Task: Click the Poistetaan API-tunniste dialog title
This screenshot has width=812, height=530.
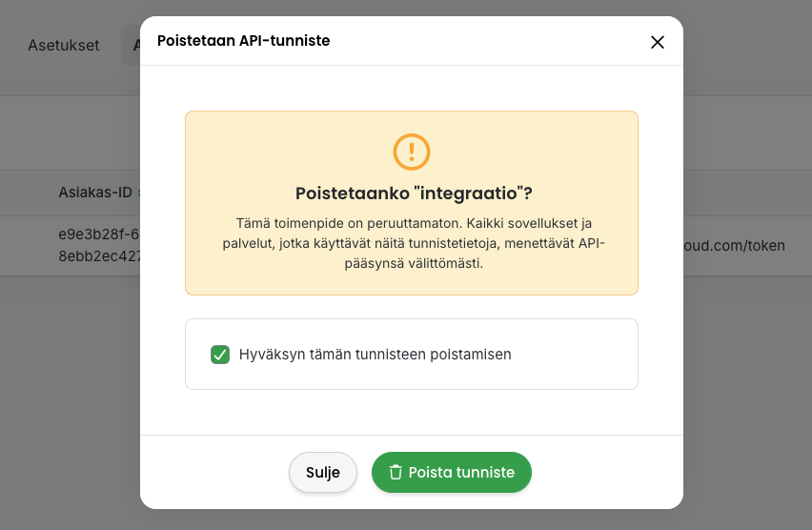Action: pyautogui.click(x=243, y=40)
